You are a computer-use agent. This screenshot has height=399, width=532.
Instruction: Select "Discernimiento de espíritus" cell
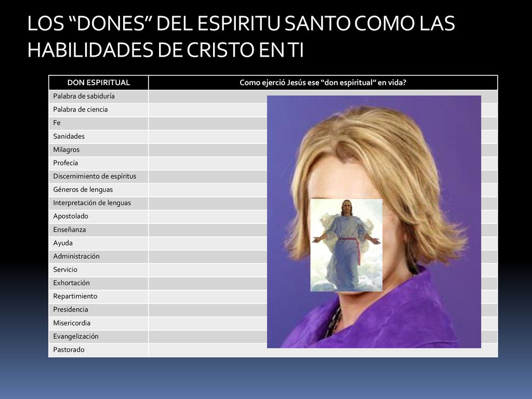(x=99, y=177)
